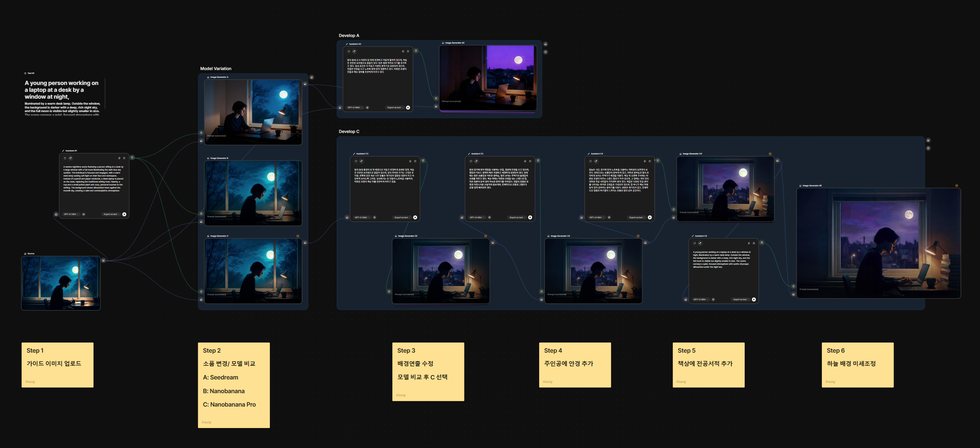Run Assistant #1 with its play button
The height and width of the screenshot is (448, 980).
(124, 214)
